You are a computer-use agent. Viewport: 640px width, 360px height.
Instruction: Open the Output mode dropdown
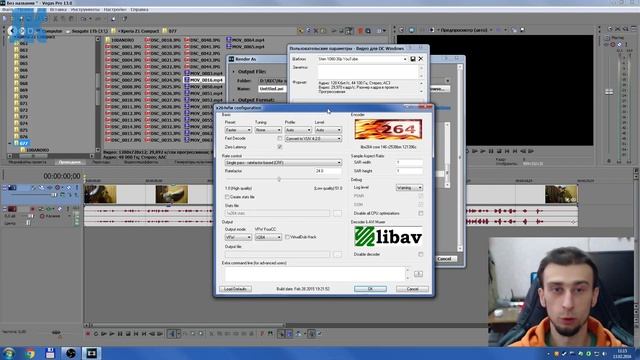pos(238,237)
